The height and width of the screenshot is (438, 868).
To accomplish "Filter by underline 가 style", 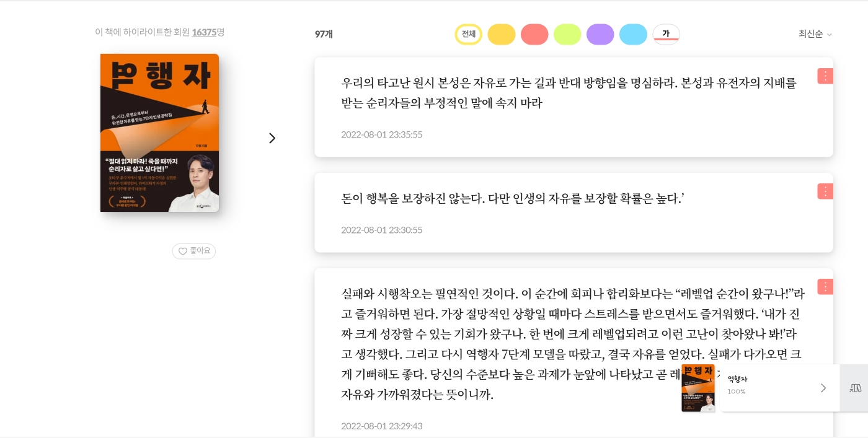I will 666,34.
